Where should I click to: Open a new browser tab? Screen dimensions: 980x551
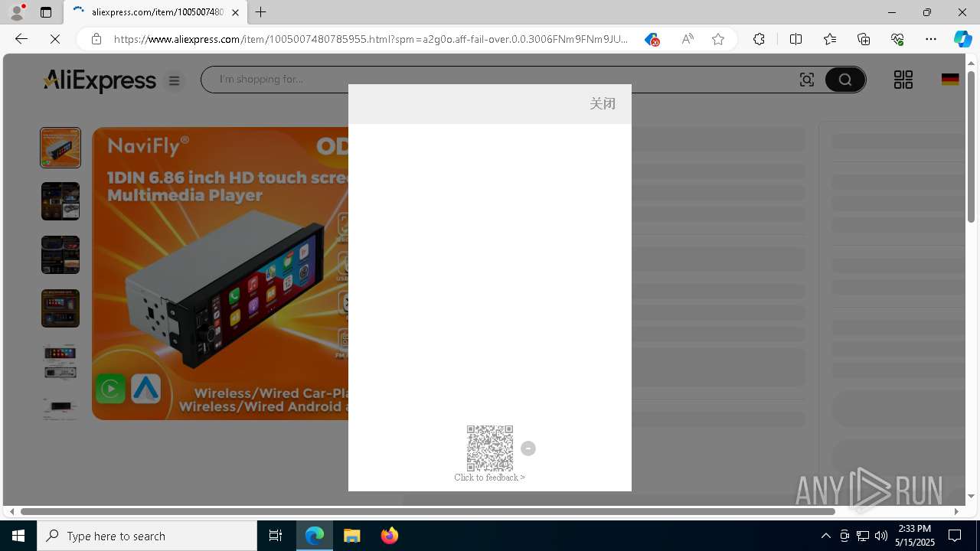(261, 12)
